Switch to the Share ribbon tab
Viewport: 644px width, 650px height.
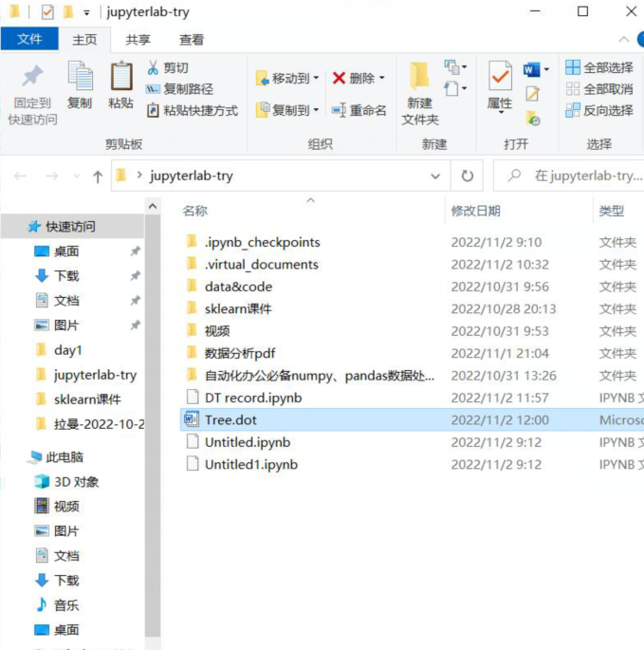point(138,40)
